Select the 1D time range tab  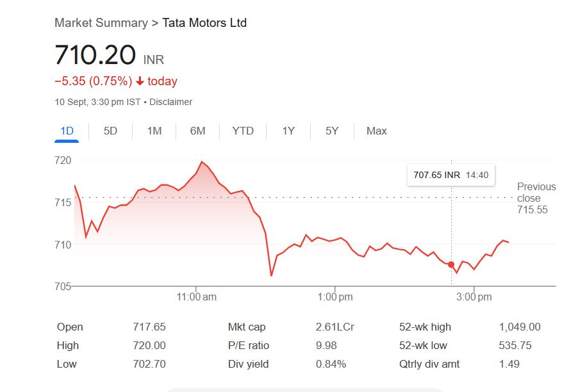pos(67,131)
